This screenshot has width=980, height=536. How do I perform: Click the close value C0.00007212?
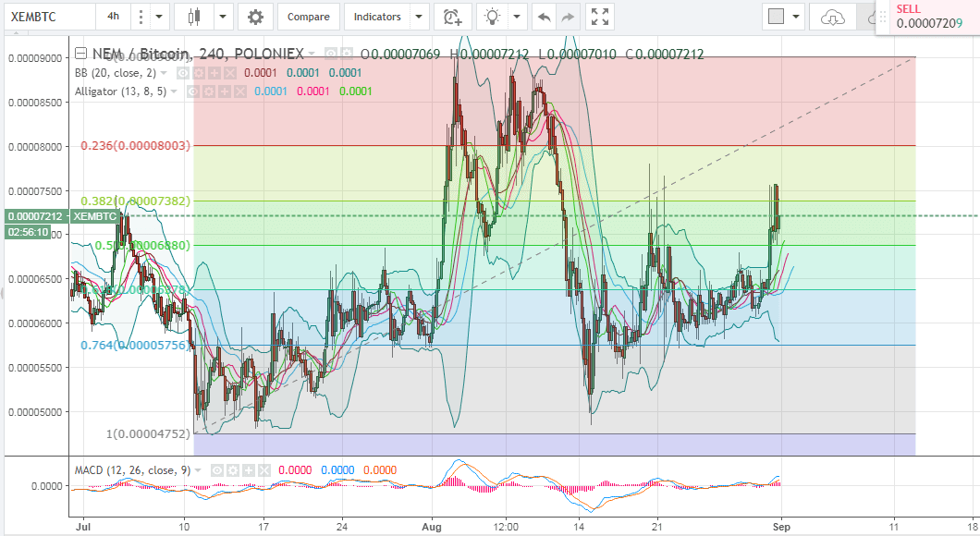[665, 55]
